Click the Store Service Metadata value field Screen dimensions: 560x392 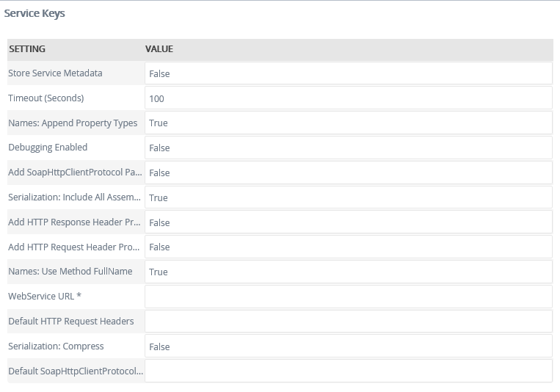pos(348,73)
